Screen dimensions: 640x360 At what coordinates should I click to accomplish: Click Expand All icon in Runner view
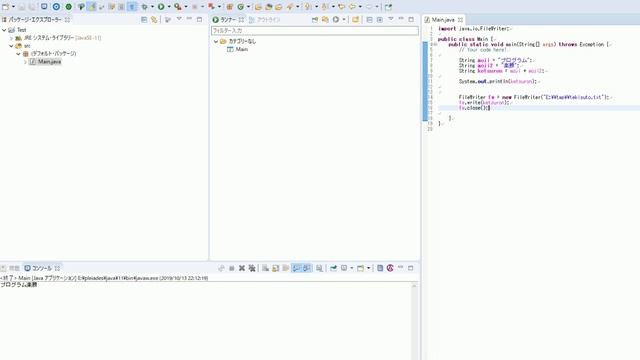coord(380,20)
